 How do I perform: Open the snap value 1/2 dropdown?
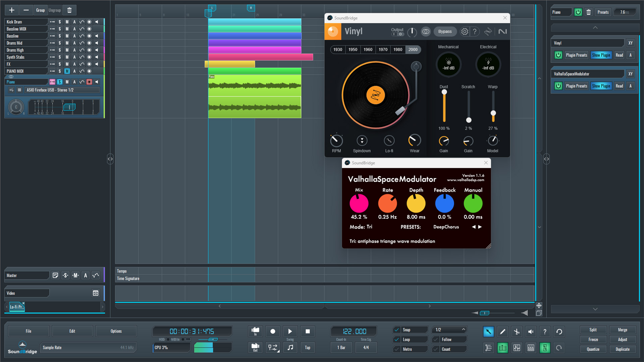tap(449, 330)
